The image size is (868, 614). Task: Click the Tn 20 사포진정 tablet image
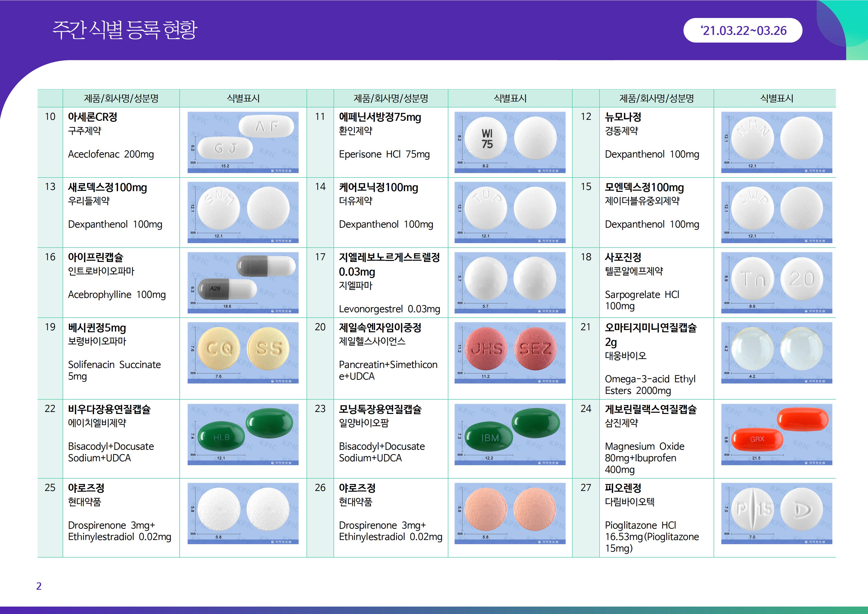[x=776, y=282]
